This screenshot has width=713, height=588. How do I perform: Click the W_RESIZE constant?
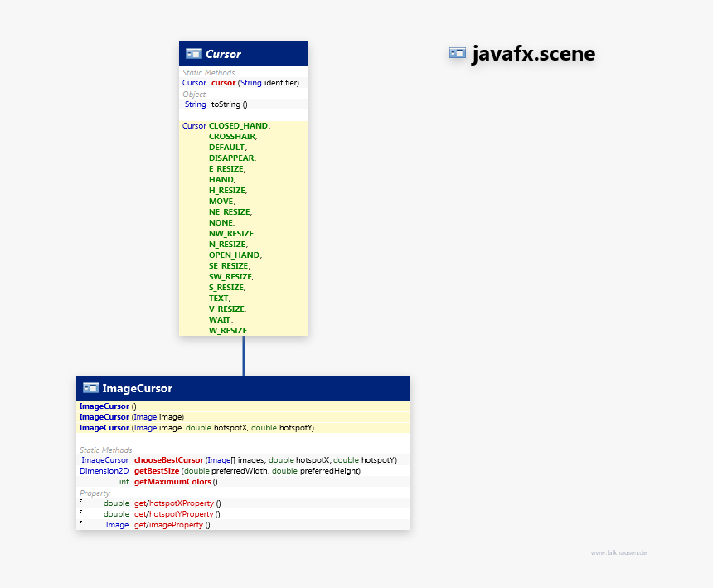[228, 331]
